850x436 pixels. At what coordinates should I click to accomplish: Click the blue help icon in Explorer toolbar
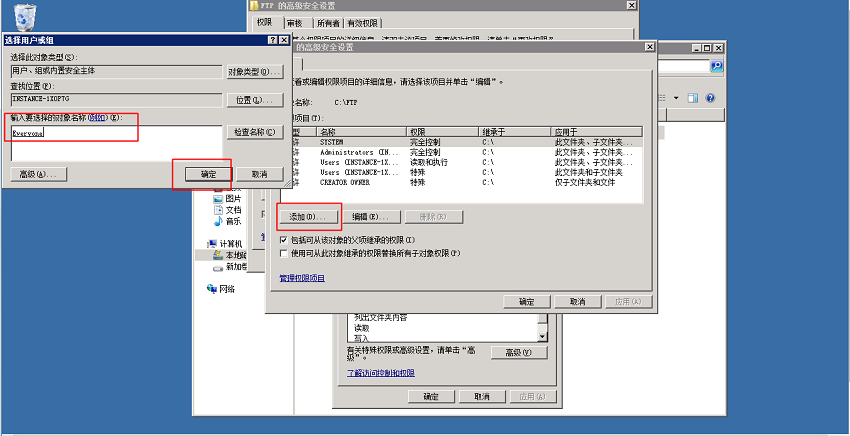click(x=710, y=98)
